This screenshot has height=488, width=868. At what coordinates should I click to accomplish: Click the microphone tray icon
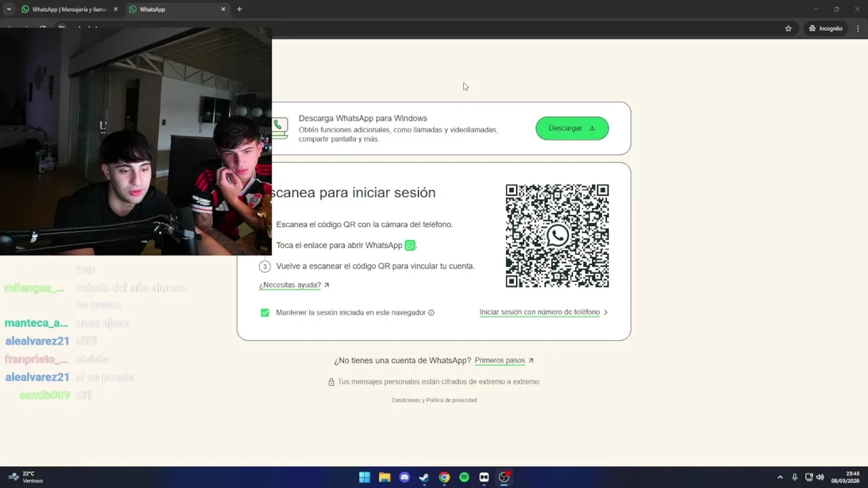coord(794,477)
